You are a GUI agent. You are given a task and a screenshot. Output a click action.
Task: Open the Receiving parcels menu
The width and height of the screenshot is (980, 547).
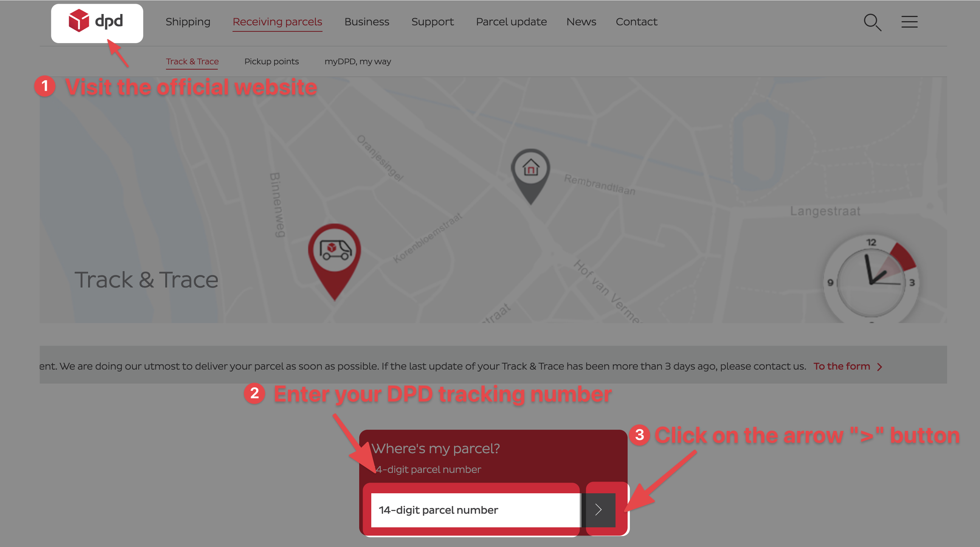[x=278, y=22]
